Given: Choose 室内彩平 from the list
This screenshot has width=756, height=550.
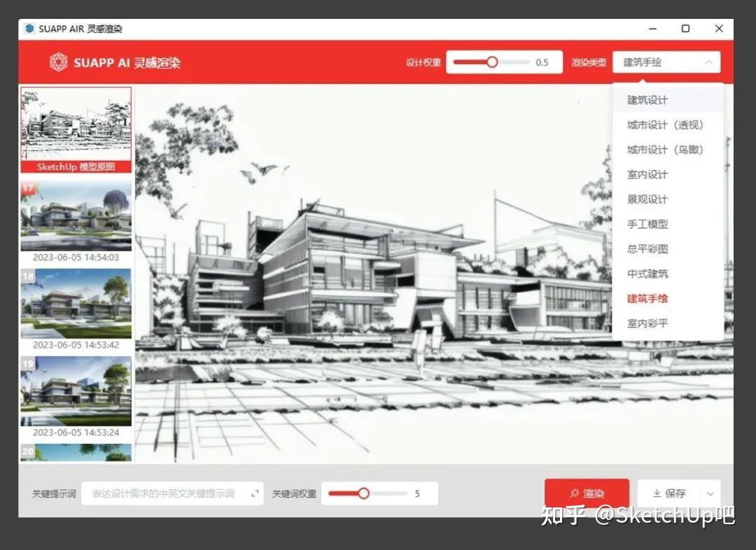Looking at the screenshot, I should [x=668, y=323].
